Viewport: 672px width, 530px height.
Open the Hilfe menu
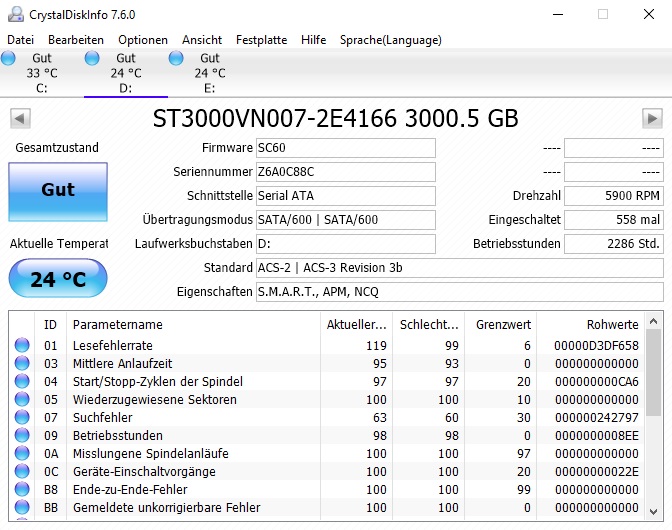pyautogui.click(x=313, y=40)
